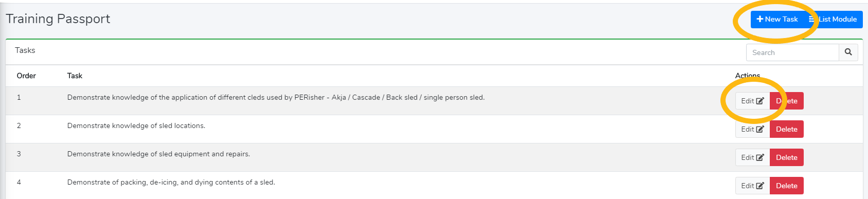Viewport: 868px width, 199px height.
Task: Click the New Task button
Action: click(777, 20)
